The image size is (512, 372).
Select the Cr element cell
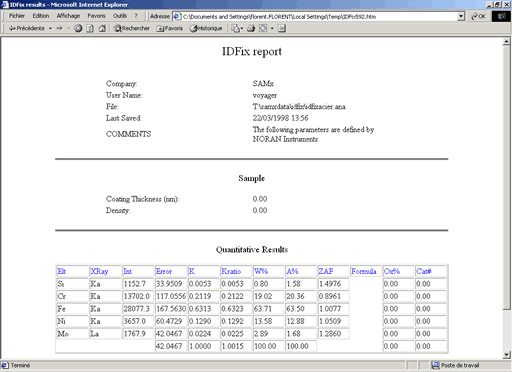tap(72, 296)
